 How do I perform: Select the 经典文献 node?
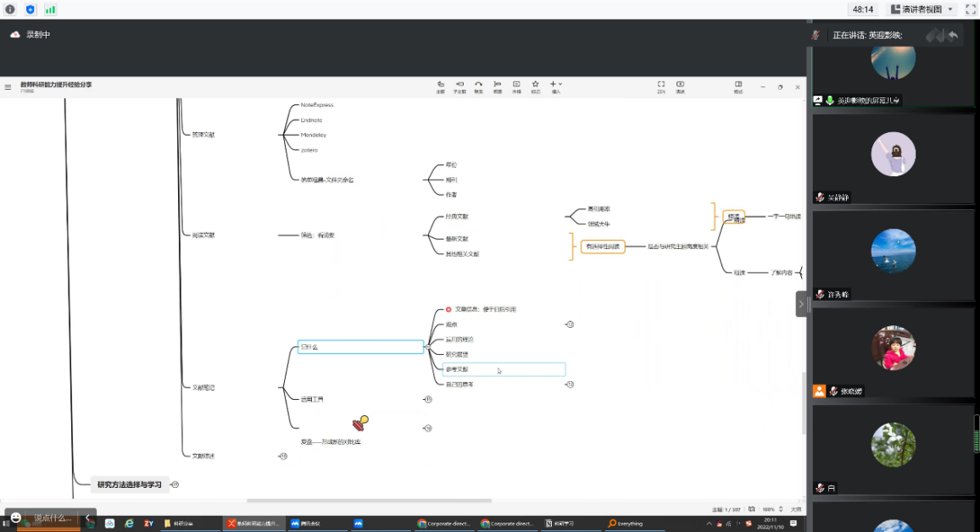tap(457, 217)
